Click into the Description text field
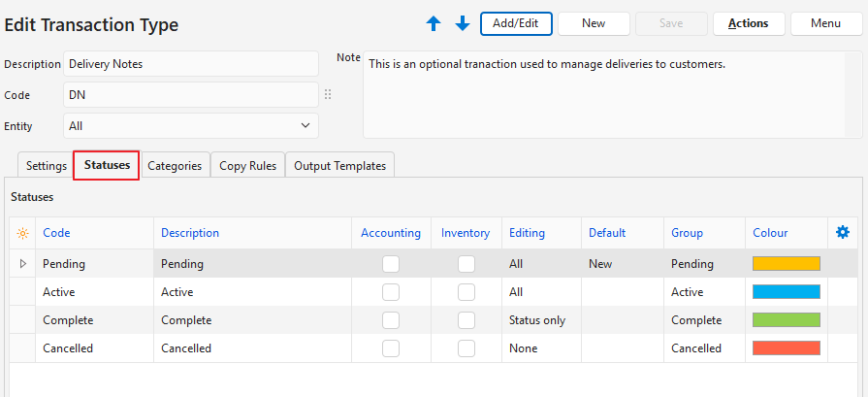868x397 pixels. tap(191, 64)
